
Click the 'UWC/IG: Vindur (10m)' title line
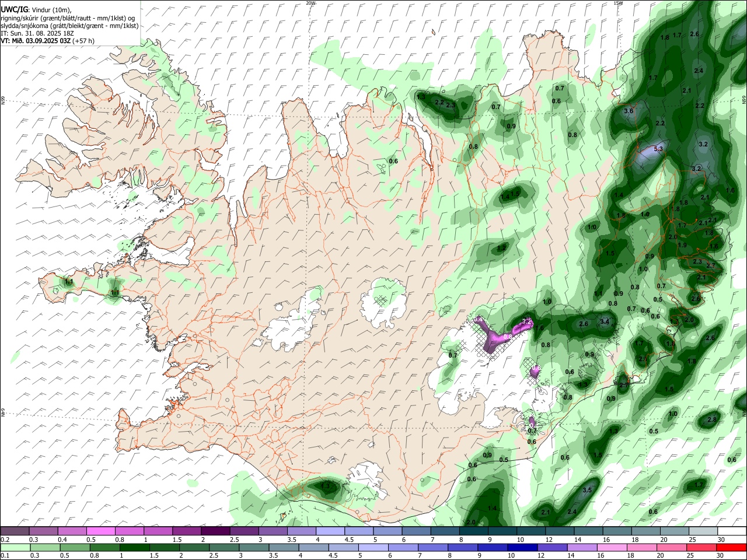pos(36,9)
